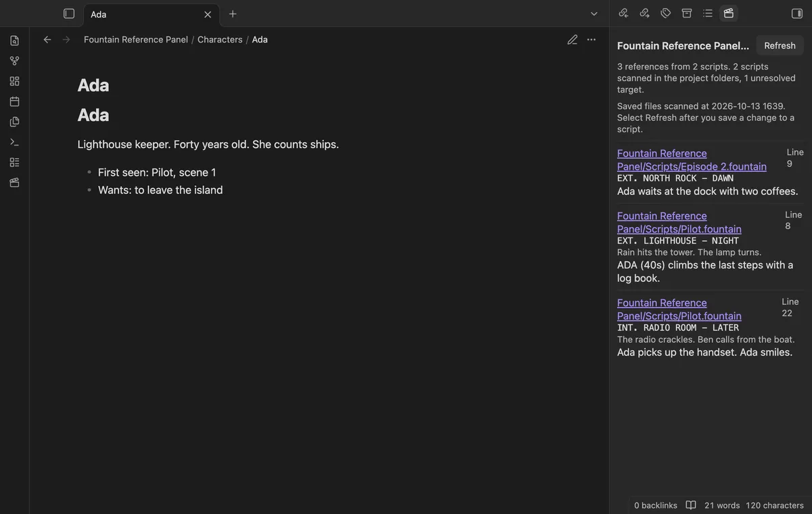The width and height of the screenshot is (812, 514).
Task: Click the Line 9 label
Action: pyautogui.click(x=795, y=158)
